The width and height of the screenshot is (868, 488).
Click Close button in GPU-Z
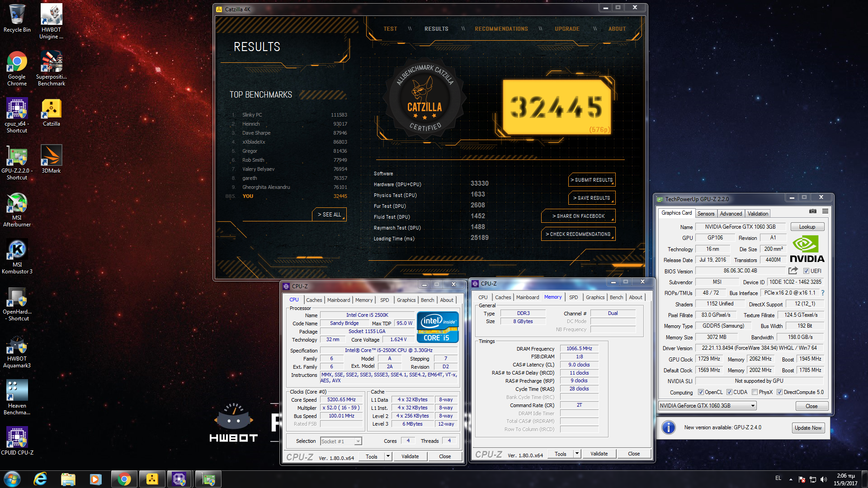(811, 406)
